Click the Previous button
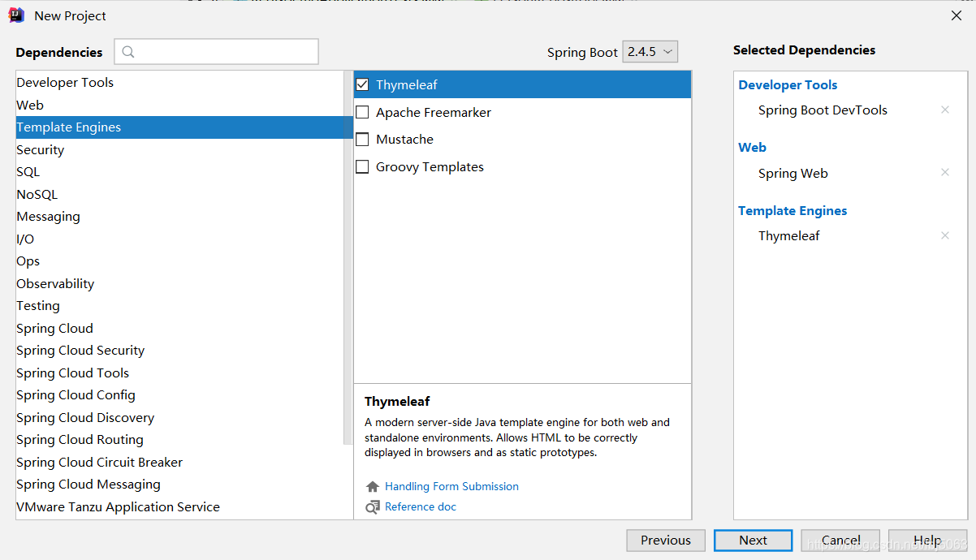976x560 pixels. (x=666, y=541)
